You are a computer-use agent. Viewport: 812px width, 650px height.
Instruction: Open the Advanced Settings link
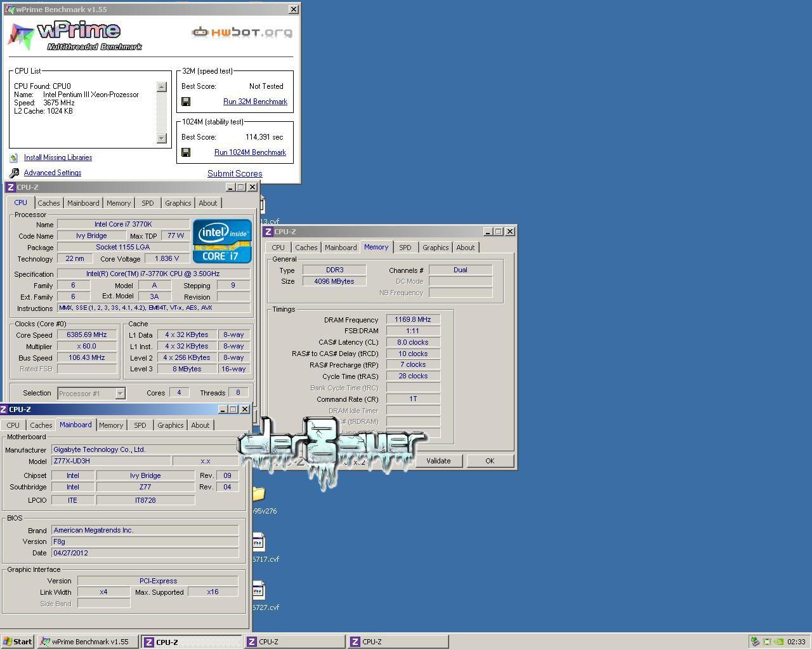point(53,173)
